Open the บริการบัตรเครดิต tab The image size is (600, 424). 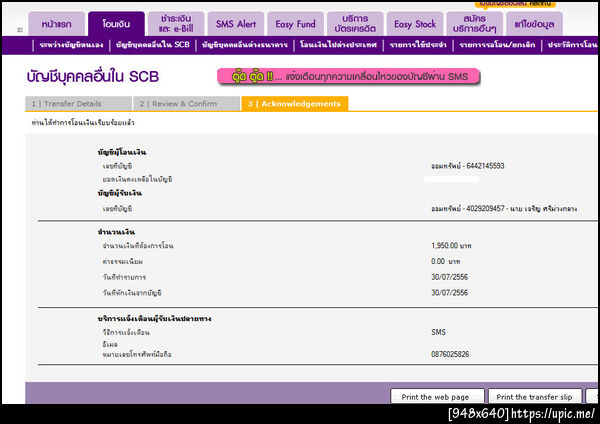pyautogui.click(x=355, y=24)
